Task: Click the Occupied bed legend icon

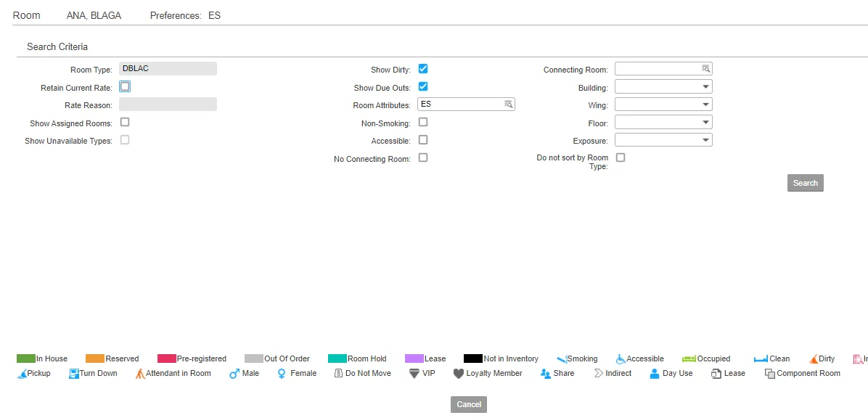Action: coord(689,358)
